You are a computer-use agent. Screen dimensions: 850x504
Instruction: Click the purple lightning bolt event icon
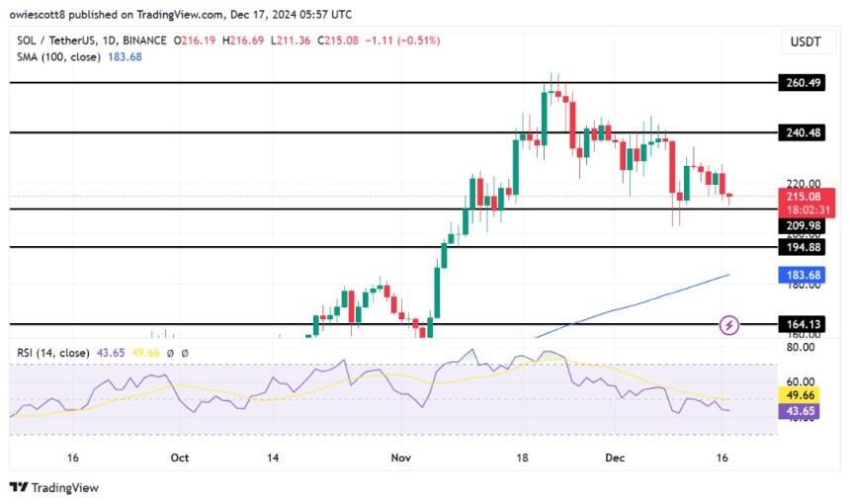pyautogui.click(x=728, y=325)
